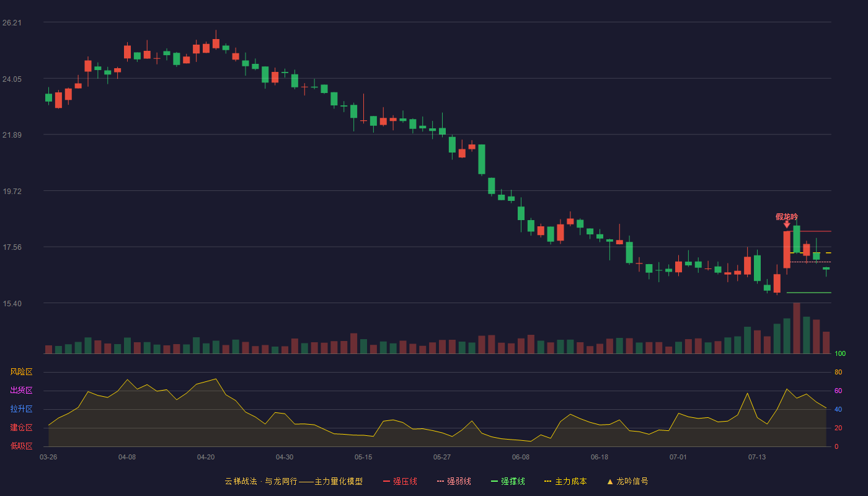Click the 60 indicator axis value
This screenshot has height=496, width=868.
click(838, 391)
